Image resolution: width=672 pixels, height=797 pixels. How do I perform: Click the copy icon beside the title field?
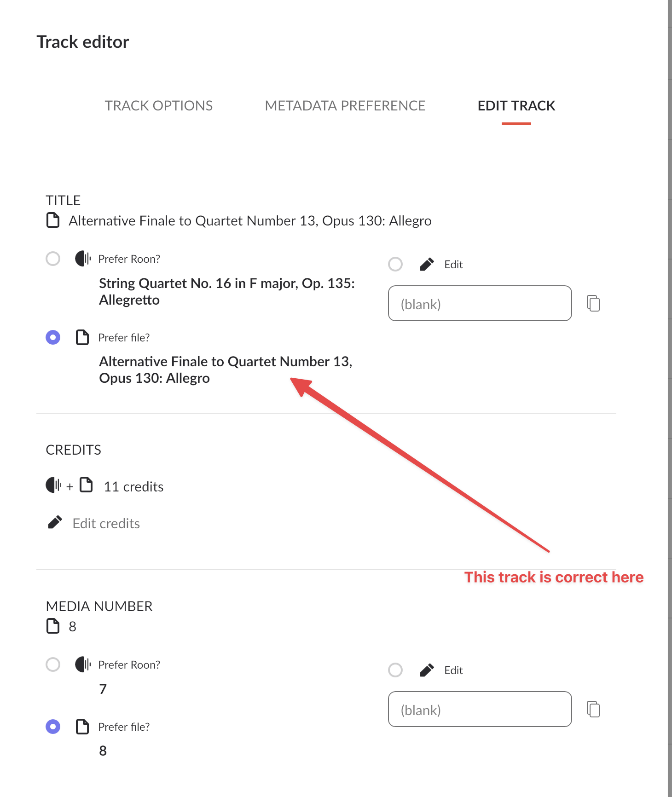pyautogui.click(x=593, y=303)
